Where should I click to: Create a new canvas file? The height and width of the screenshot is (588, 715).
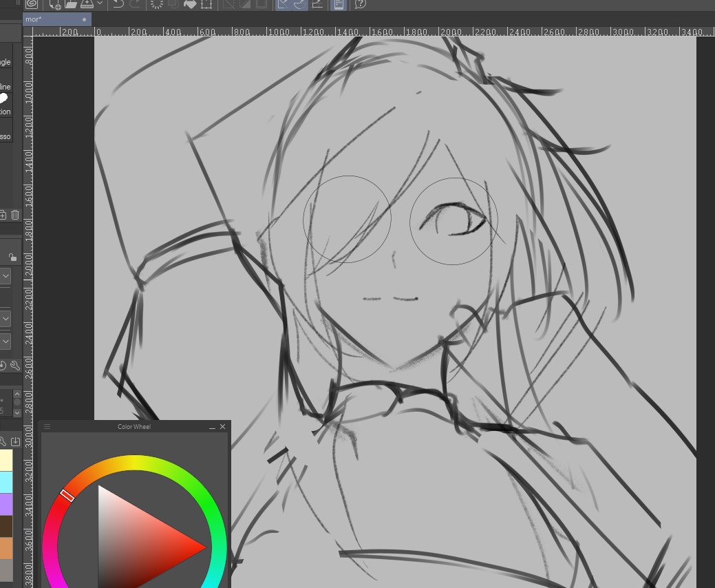(x=55, y=5)
